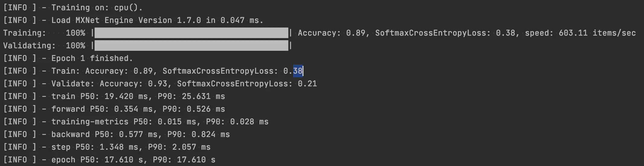Click the validation loss value 0.21
The image size is (644, 166).
[x=307, y=84]
